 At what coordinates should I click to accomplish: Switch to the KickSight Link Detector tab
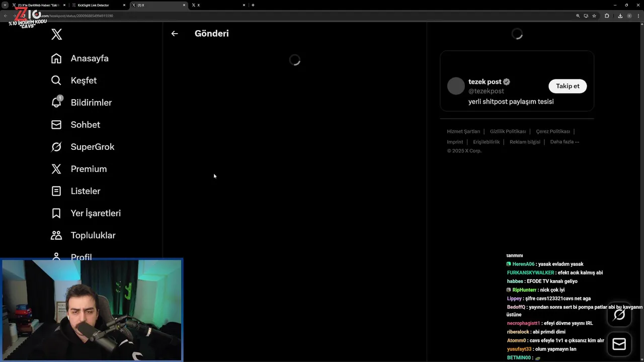click(x=99, y=5)
